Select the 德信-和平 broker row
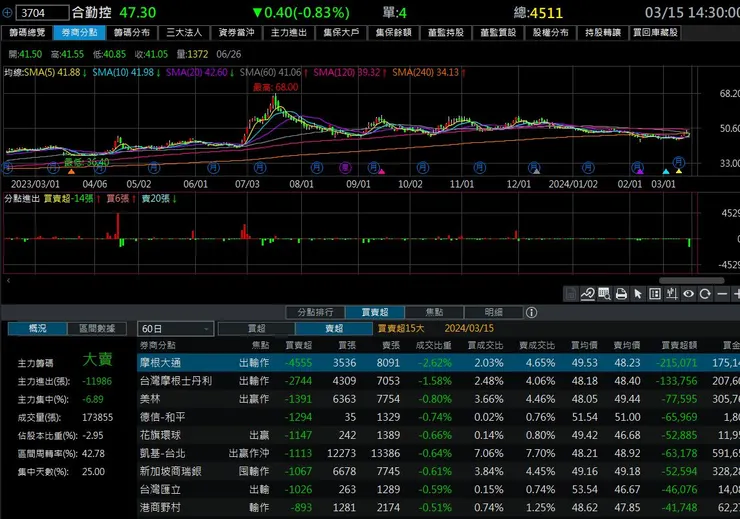This screenshot has height=519, width=740. 438,417
